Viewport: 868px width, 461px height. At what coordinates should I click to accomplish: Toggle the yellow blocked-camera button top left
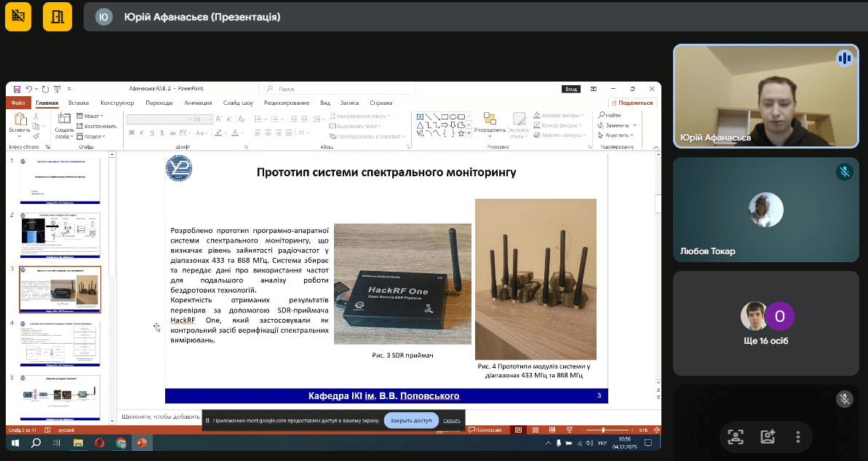click(19, 17)
